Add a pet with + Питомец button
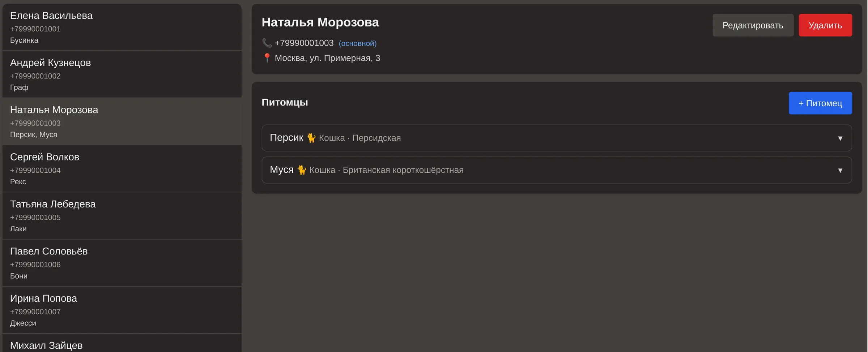The height and width of the screenshot is (352, 868). pos(820,103)
